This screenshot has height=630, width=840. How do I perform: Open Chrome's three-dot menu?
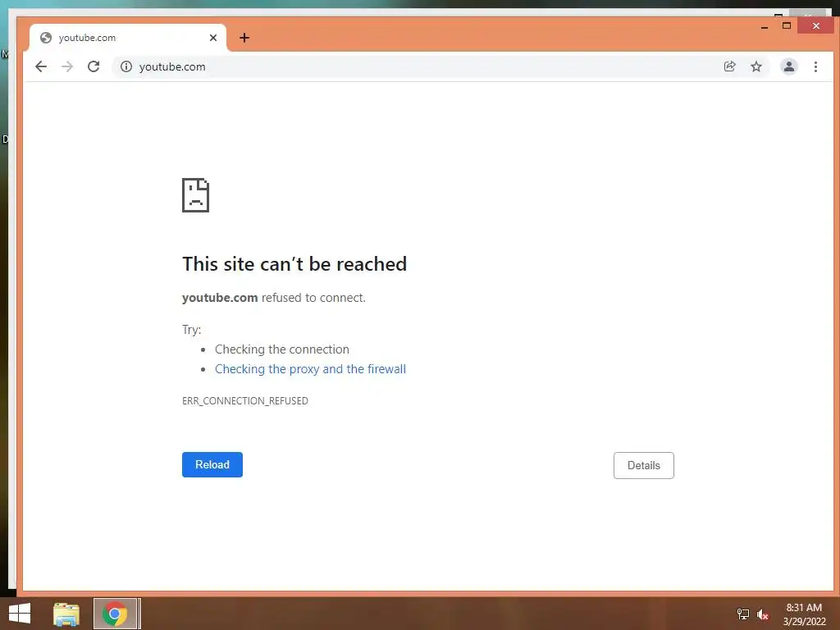click(x=815, y=66)
